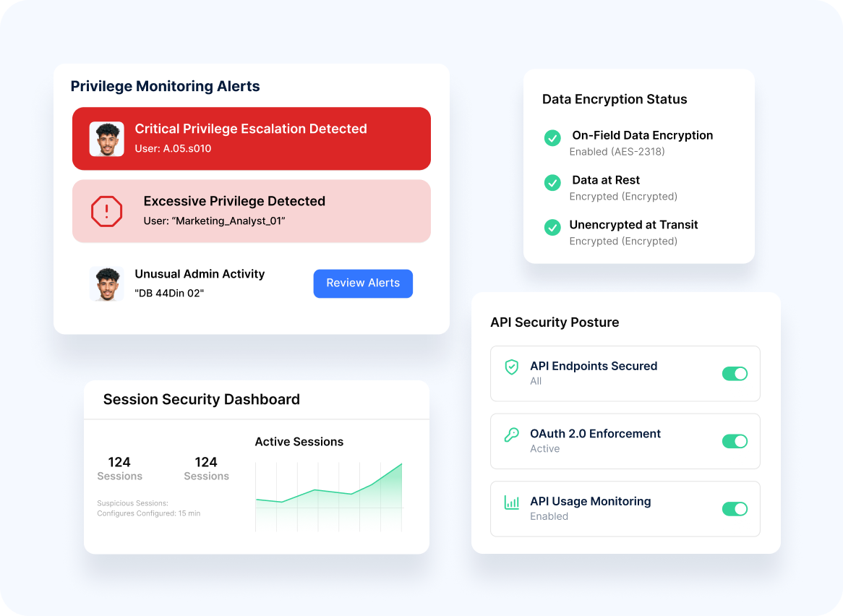This screenshot has width=843, height=616.
Task: Disable the API Endpoints Secured toggle
Action: pyautogui.click(x=735, y=374)
